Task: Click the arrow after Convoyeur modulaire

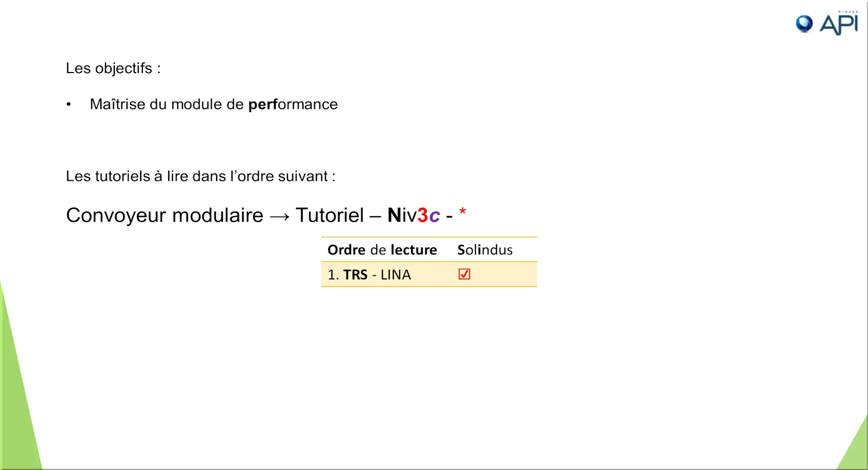Action: pos(280,217)
